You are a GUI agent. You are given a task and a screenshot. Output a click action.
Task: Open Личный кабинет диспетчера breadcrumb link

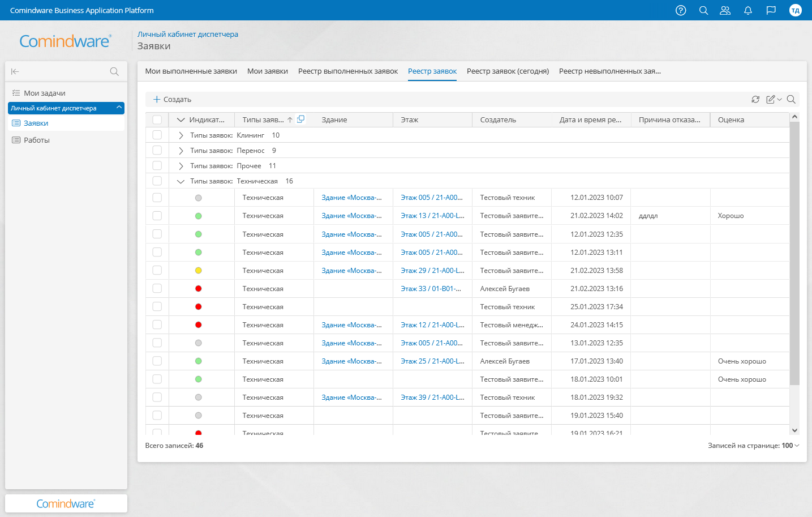(x=188, y=34)
